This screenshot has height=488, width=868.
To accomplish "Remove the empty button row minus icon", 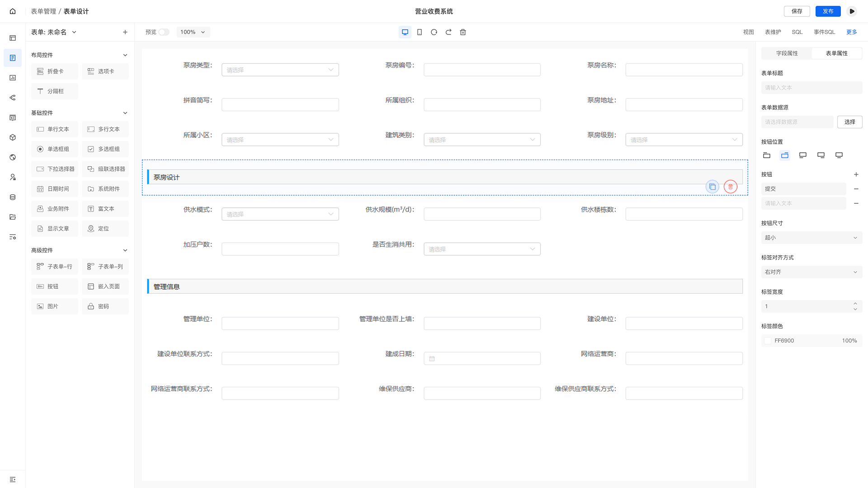I will click(x=856, y=203).
